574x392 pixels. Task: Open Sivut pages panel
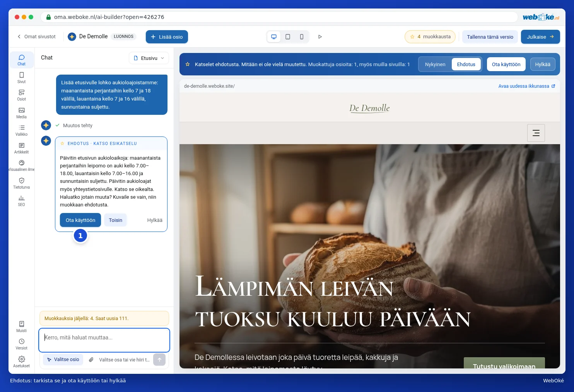click(21, 77)
